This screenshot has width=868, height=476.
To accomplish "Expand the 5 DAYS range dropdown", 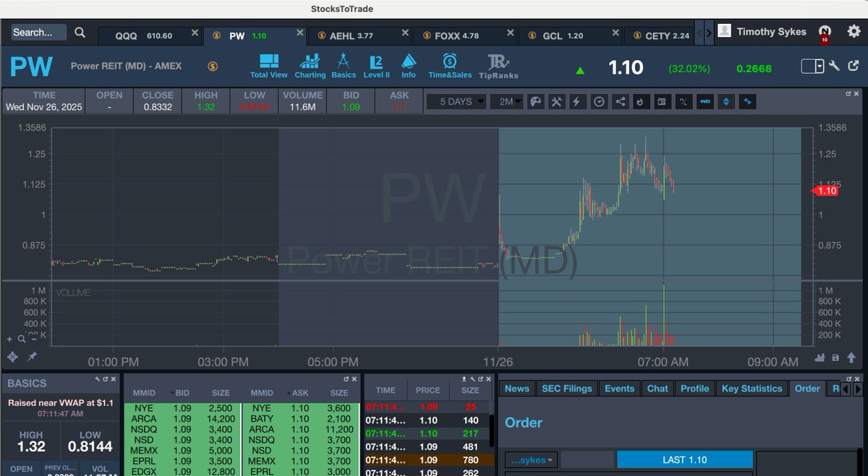I will click(x=456, y=102).
